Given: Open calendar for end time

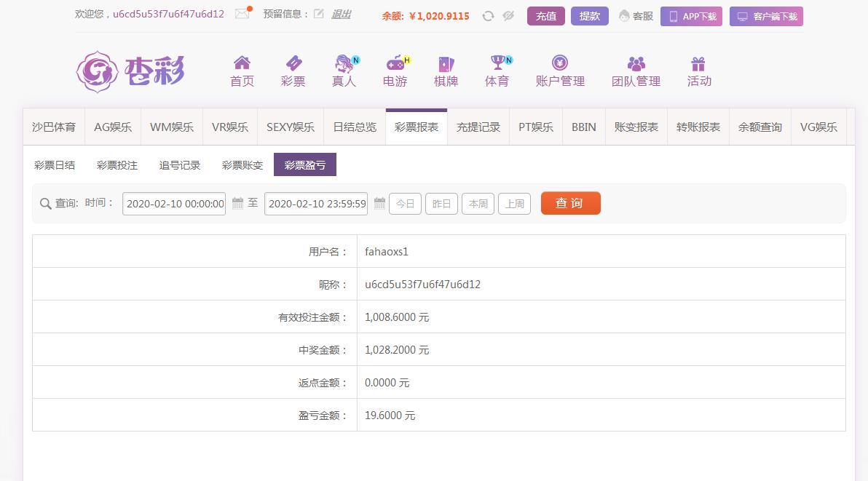Looking at the screenshot, I should click(x=380, y=203).
